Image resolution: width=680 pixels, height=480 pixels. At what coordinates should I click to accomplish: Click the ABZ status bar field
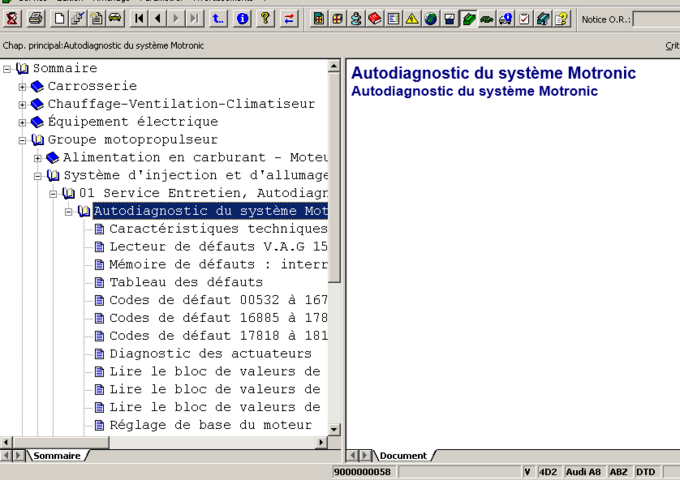tap(618, 472)
